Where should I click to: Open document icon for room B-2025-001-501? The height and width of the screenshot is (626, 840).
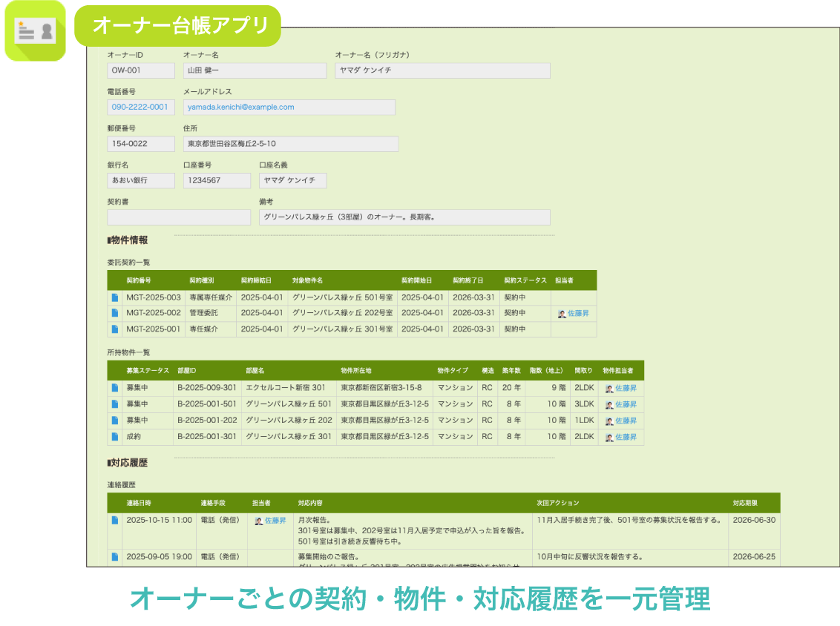[114, 403]
